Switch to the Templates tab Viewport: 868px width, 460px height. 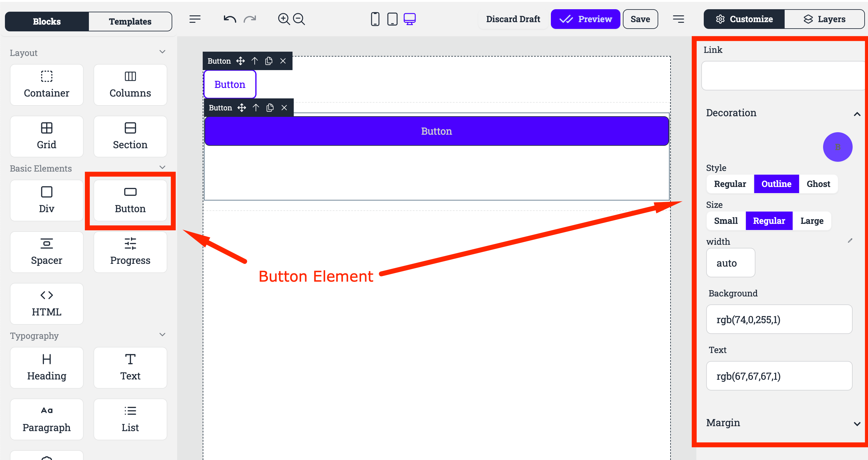[x=130, y=22]
